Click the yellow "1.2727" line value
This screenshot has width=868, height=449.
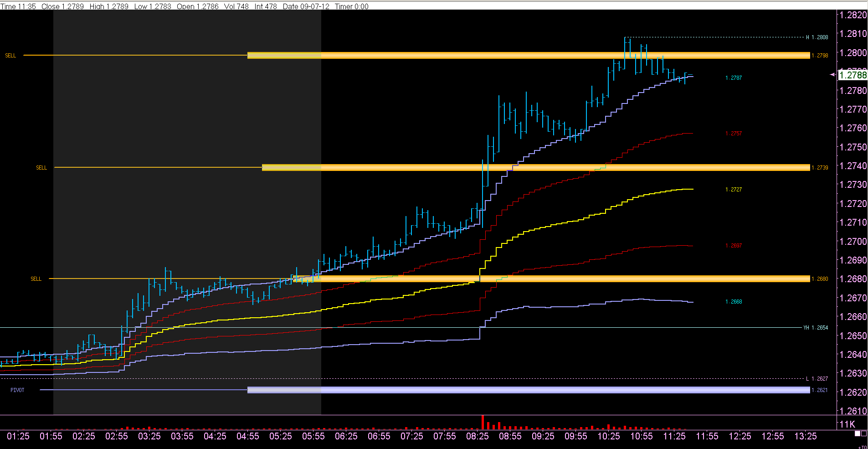tap(734, 190)
